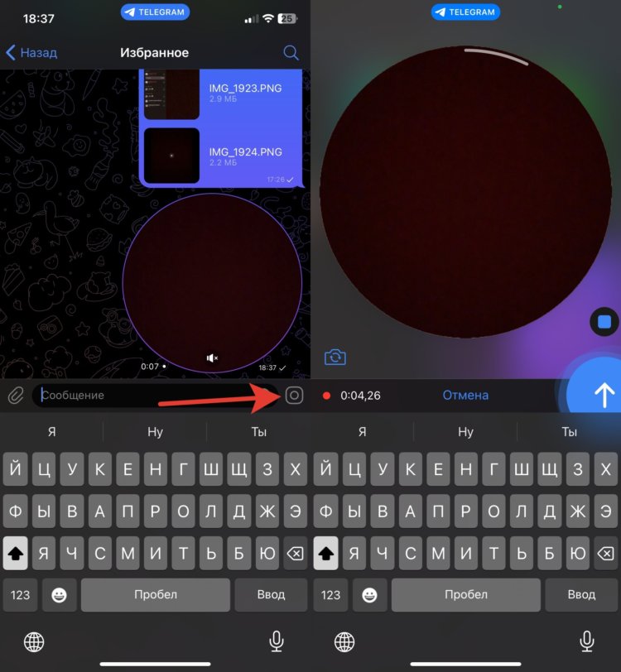Tap Wi-Fi icon in status bar

[268, 18]
